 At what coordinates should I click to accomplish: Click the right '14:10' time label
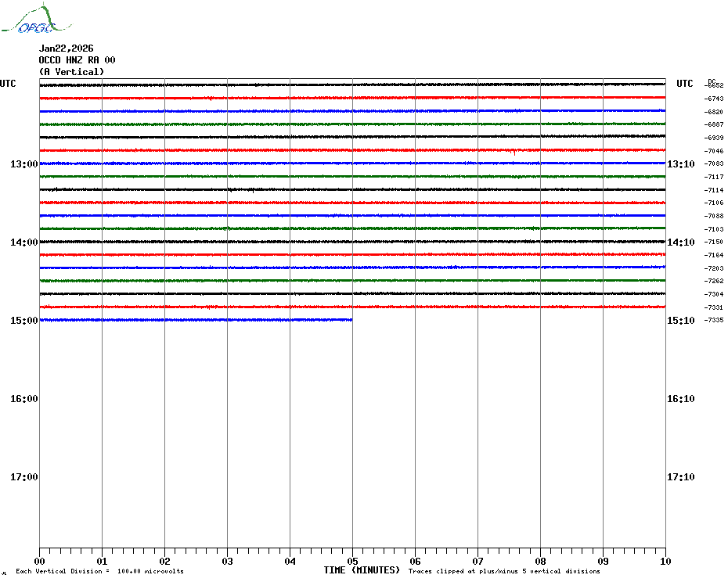point(681,242)
